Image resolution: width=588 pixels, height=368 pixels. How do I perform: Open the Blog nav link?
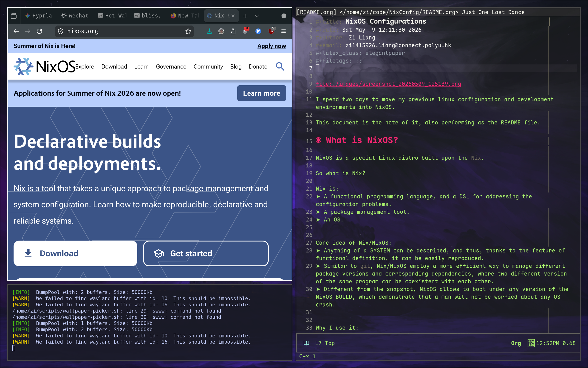pos(236,66)
